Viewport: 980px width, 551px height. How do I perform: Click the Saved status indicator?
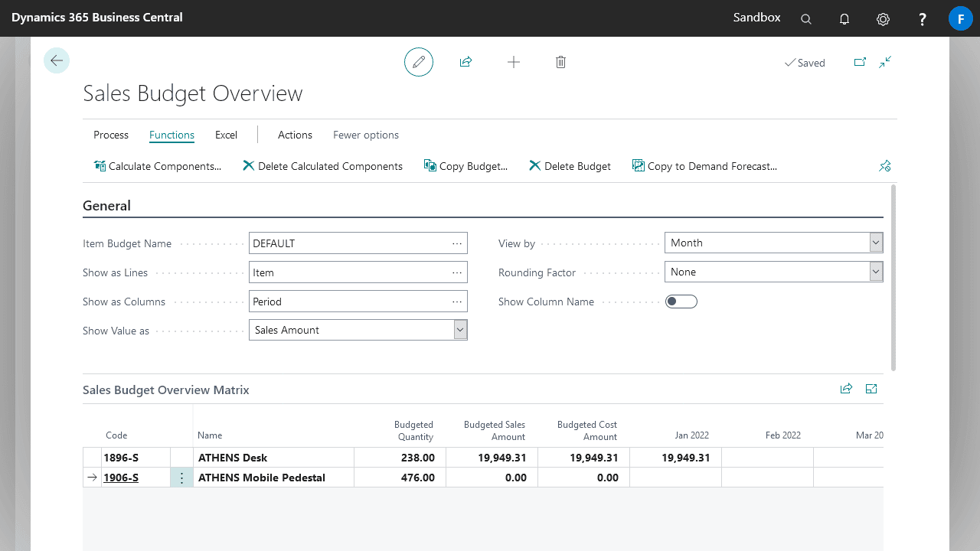(x=805, y=63)
